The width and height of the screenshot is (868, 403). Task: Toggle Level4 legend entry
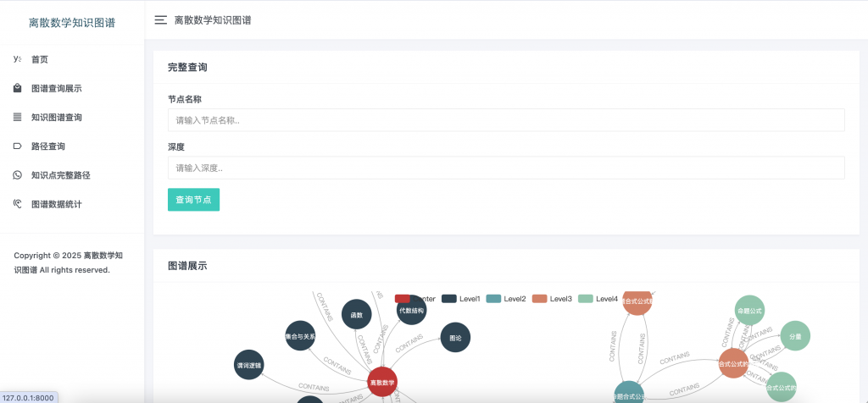(x=598, y=299)
